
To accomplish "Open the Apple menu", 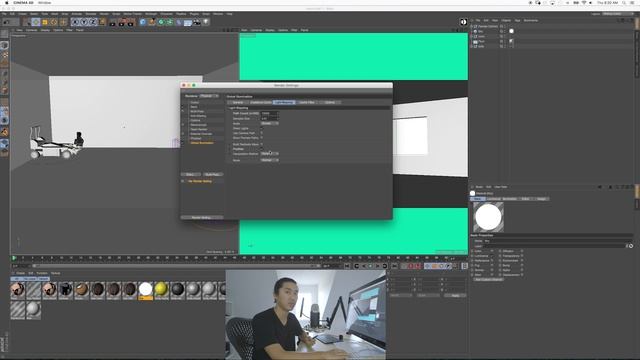I will pyautogui.click(x=7, y=2).
